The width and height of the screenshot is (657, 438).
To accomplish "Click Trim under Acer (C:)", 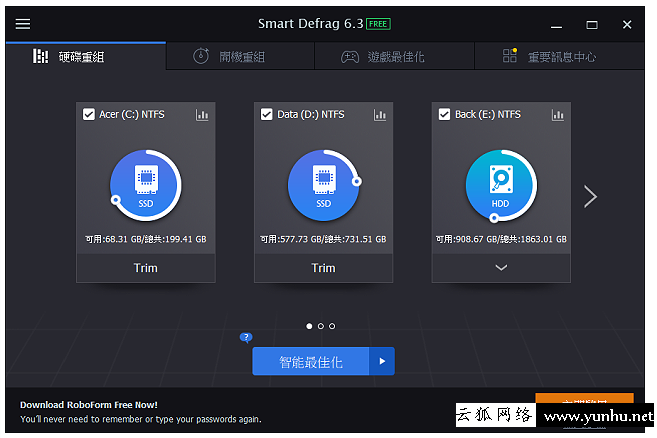I will 146,268.
